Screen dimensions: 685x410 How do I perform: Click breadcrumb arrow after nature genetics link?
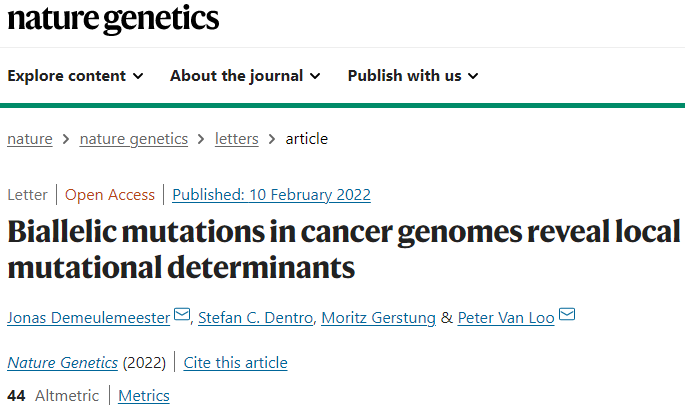[x=201, y=139]
